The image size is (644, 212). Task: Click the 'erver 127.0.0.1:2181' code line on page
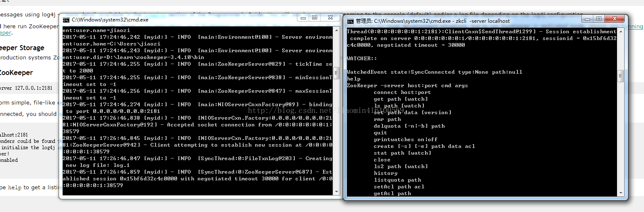tap(26, 88)
